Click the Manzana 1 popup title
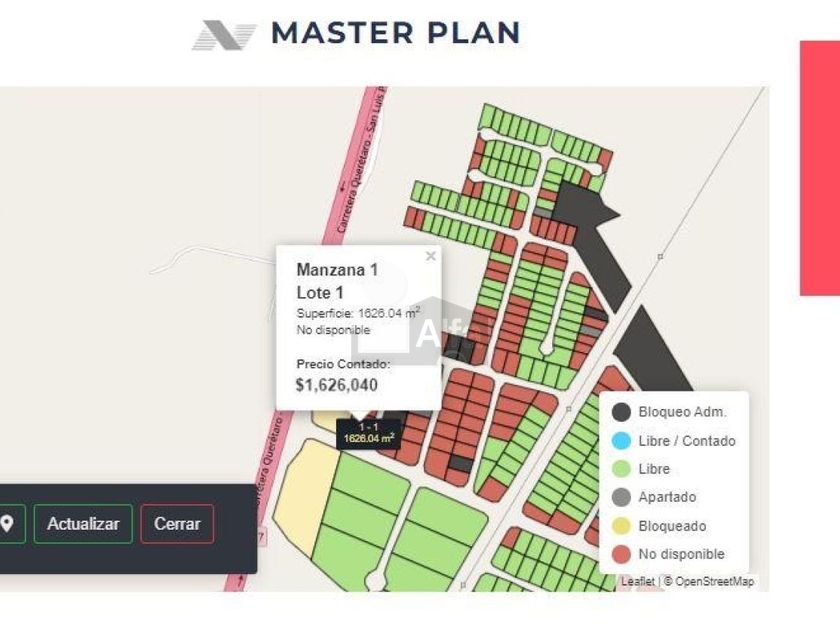Viewport: 840px width, 630px height. (x=337, y=270)
